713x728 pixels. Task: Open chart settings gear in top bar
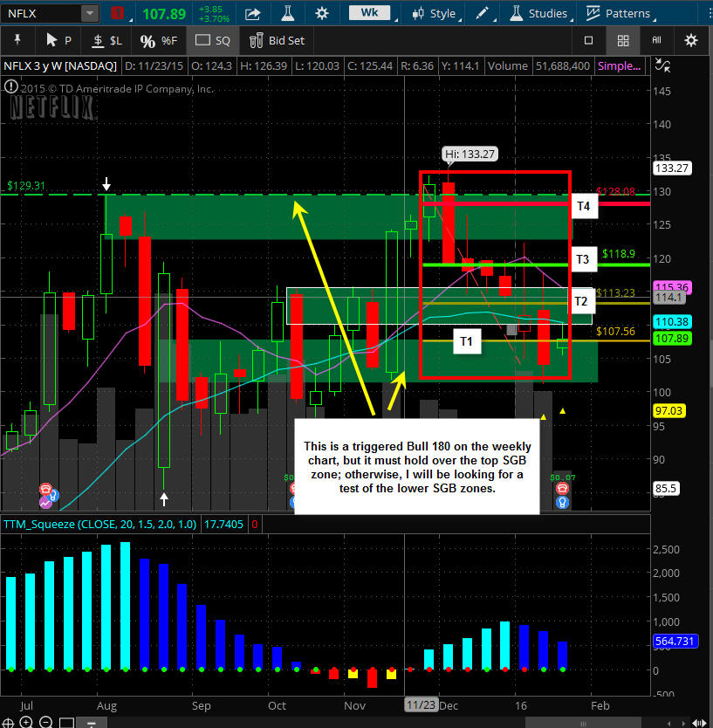click(322, 13)
